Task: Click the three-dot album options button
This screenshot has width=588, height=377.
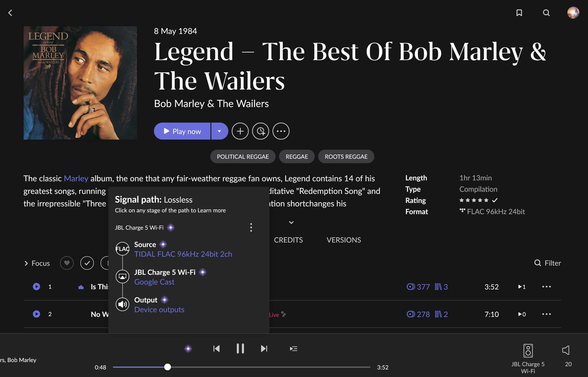Action: pyautogui.click(x=281, y=131)
